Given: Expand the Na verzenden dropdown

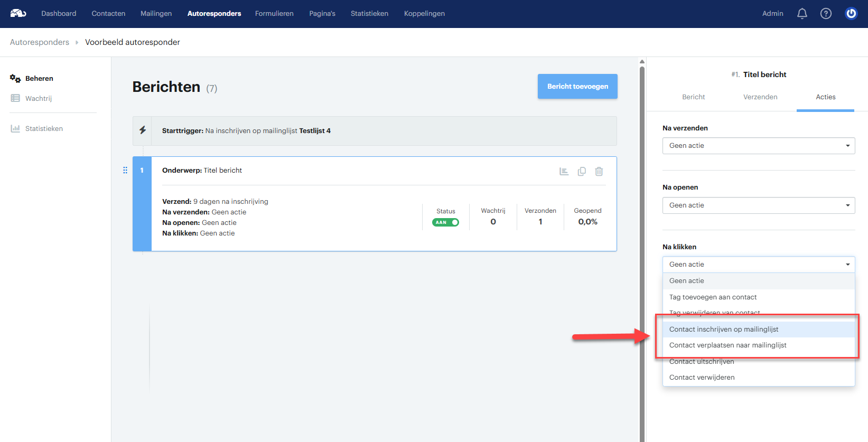Looking at the screenshot, I should [x=759, y=146].
